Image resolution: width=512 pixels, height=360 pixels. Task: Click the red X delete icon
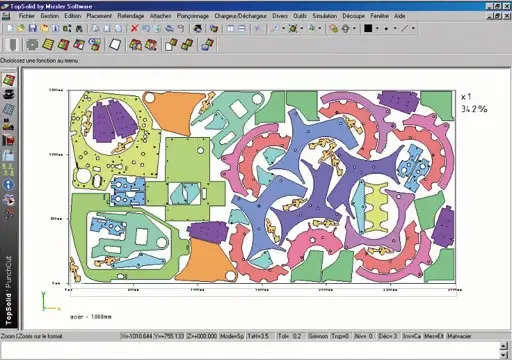pyautogui.click(x=134, y=29)
